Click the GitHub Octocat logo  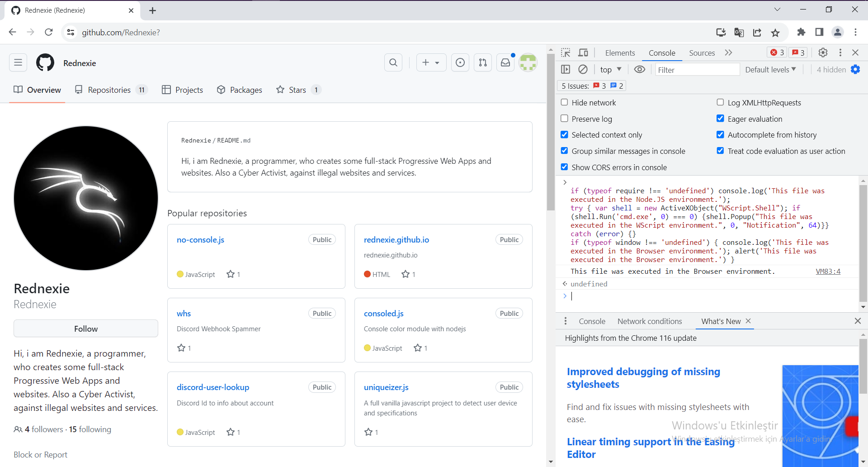pos(45,62)
